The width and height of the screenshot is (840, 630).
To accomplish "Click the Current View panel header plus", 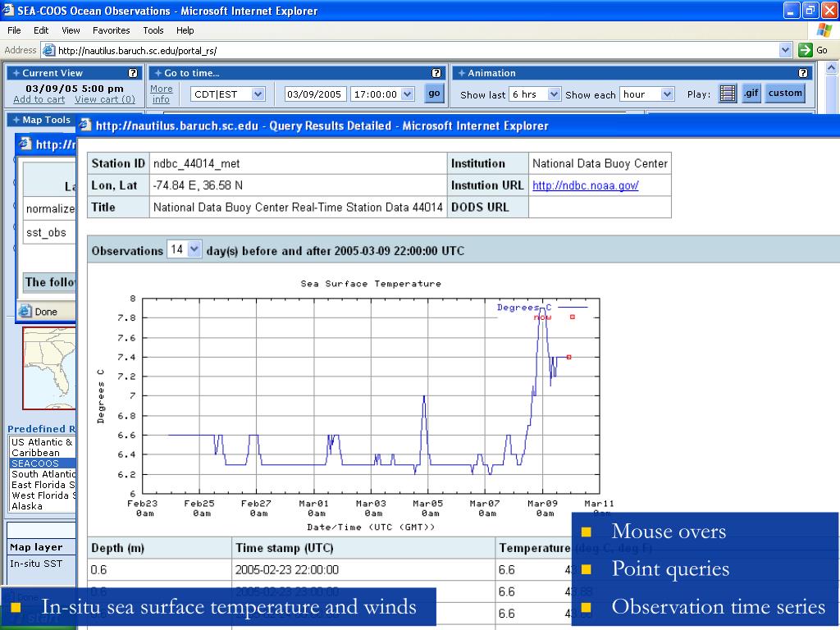I will (16, 73).
